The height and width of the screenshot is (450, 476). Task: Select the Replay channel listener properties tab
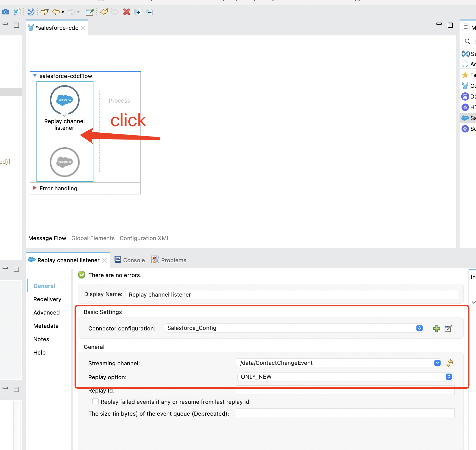[68, 260]
